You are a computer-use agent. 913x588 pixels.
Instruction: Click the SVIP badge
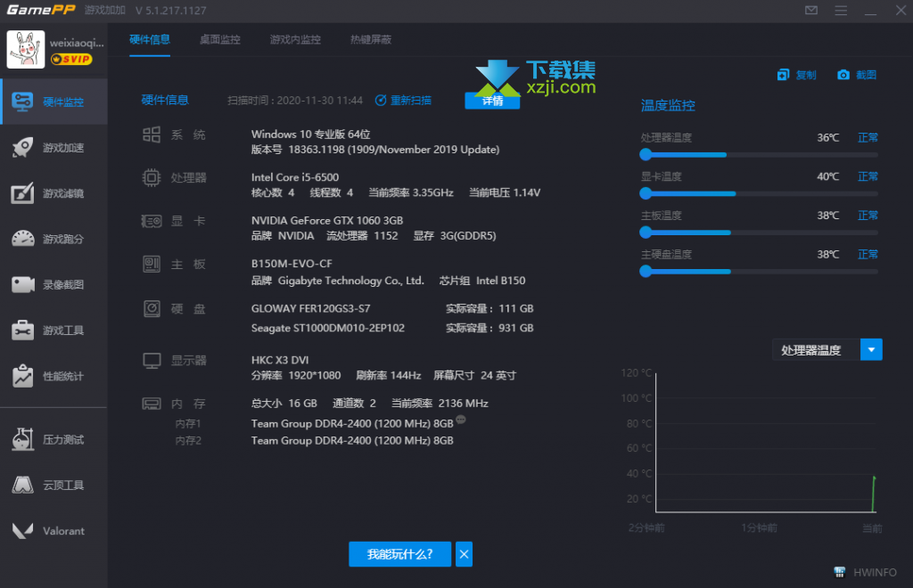click(x=71, y=60)
